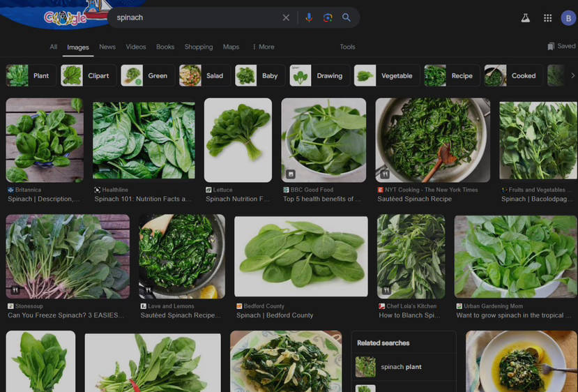Switch to the Videos tab
This screenshot has height=392, width=578.
click(x=136, y=47)
